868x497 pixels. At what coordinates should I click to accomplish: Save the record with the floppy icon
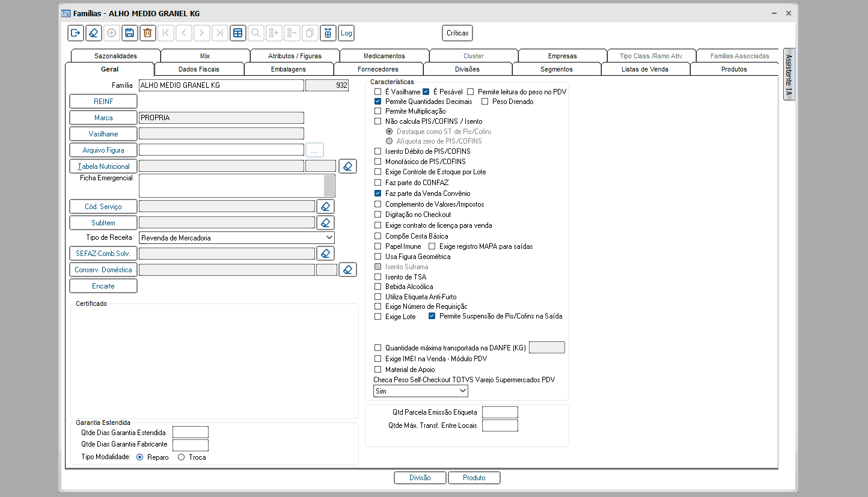point(130,33)
